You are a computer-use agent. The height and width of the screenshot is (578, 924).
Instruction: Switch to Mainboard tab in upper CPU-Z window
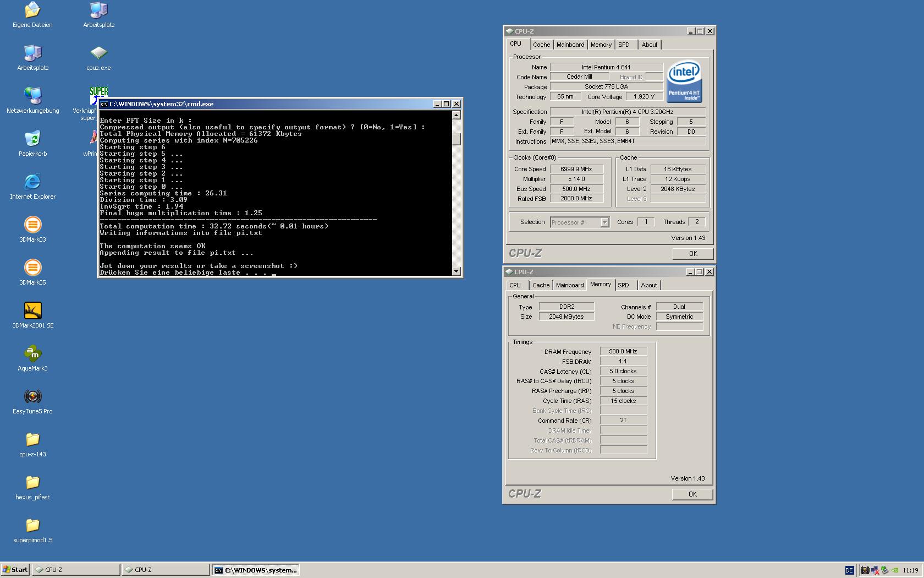(x=570, y=45)
